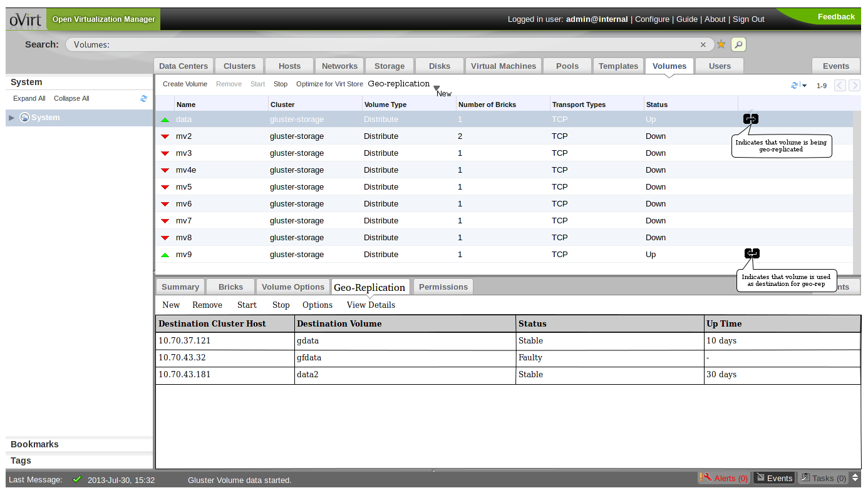This screenshot has height=493, width=868.
Task: Clear the search field with X
Action: [x=703, y=44]
